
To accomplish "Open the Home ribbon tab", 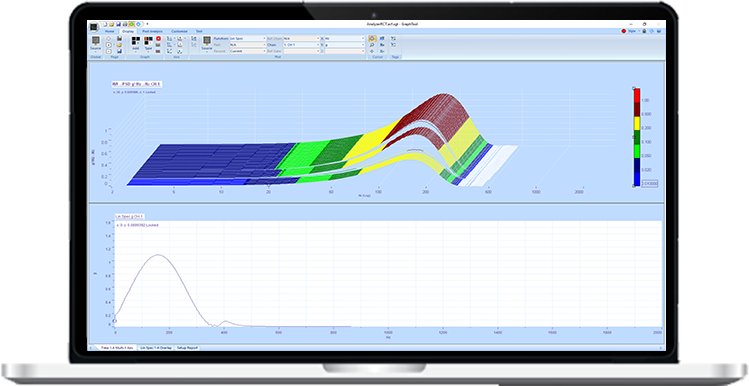I will [109, 31].
